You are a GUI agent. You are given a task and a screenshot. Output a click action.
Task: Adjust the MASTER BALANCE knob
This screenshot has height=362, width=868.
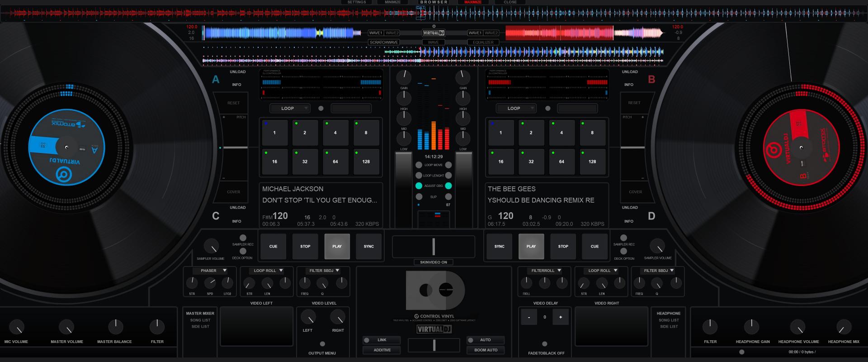tap(116, 327)
